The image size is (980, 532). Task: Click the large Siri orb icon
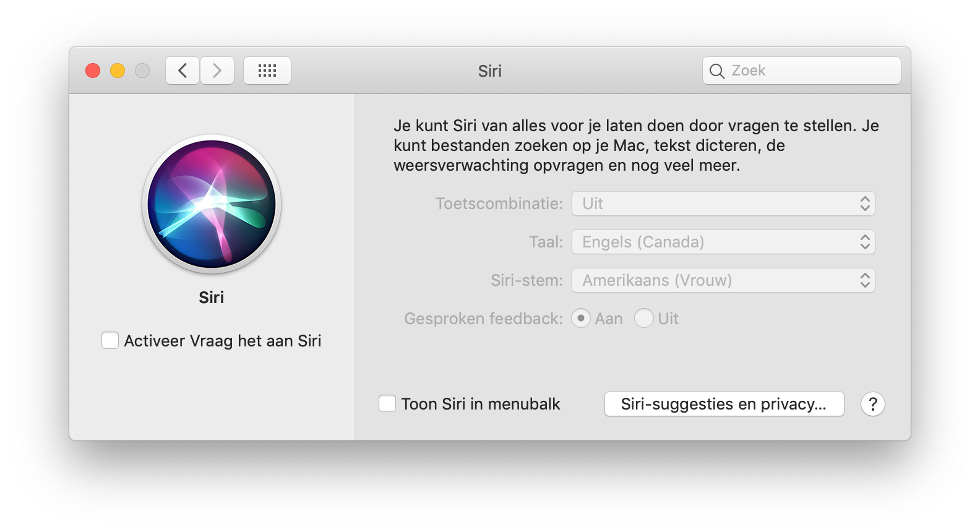click(212, 204)
